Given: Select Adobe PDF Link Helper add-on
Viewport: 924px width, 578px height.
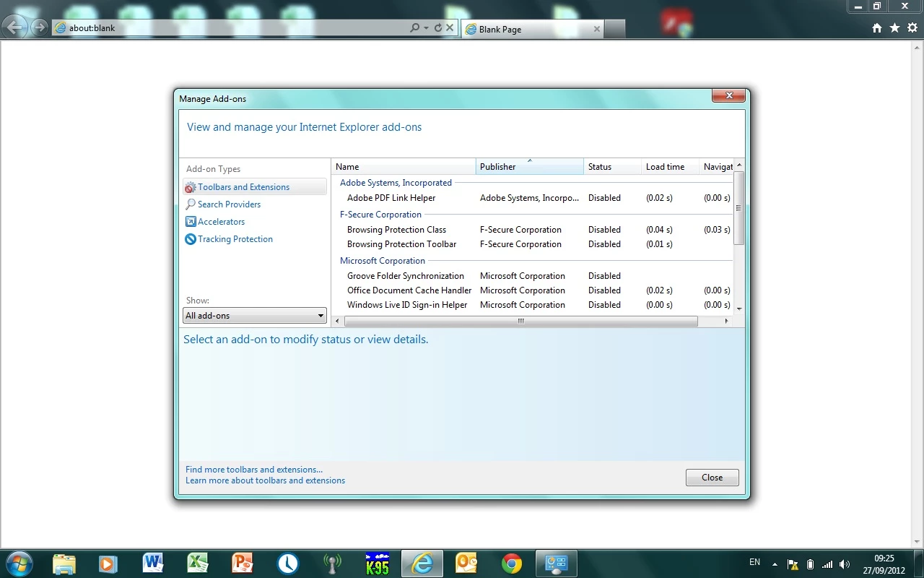Looking at the screenshot, I should coord(533,198).
